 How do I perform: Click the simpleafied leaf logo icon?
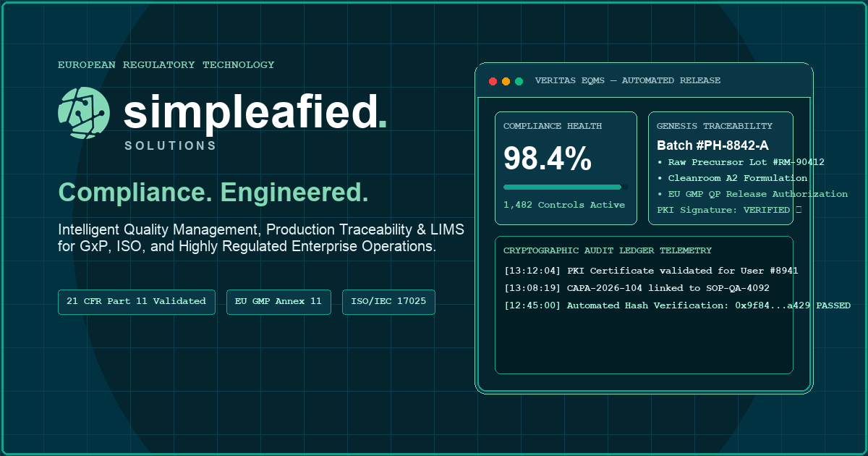tap(83, 112)
